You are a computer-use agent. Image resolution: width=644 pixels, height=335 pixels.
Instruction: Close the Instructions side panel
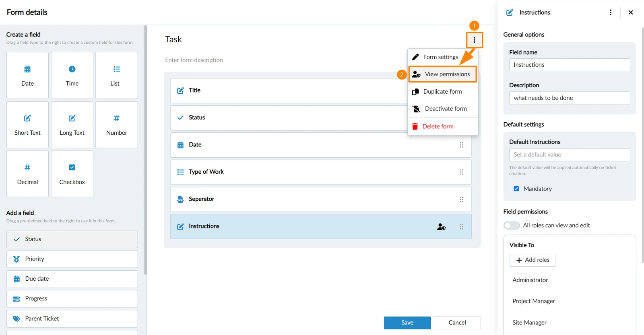631,12
